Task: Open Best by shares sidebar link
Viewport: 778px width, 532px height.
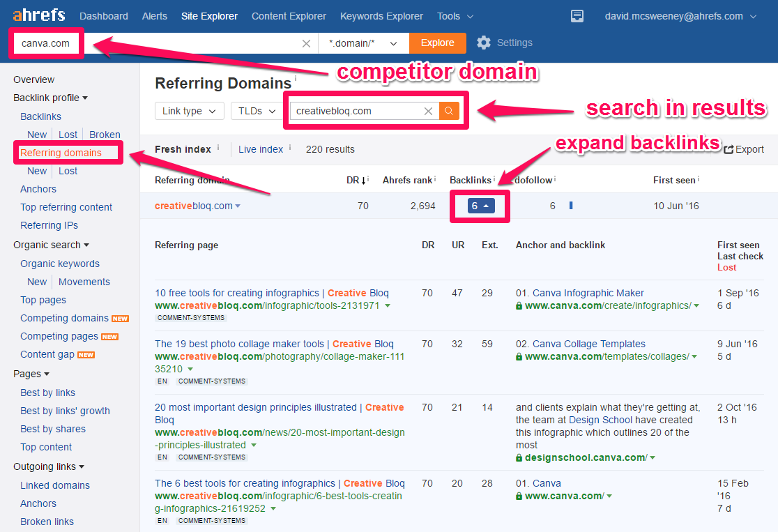Action: (52, 429)
